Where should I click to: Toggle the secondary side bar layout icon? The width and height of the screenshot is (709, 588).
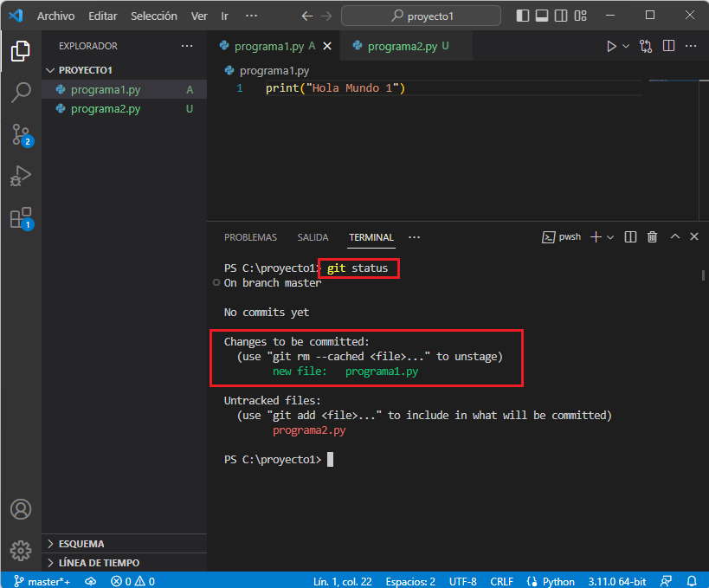(x=561, y=16)
